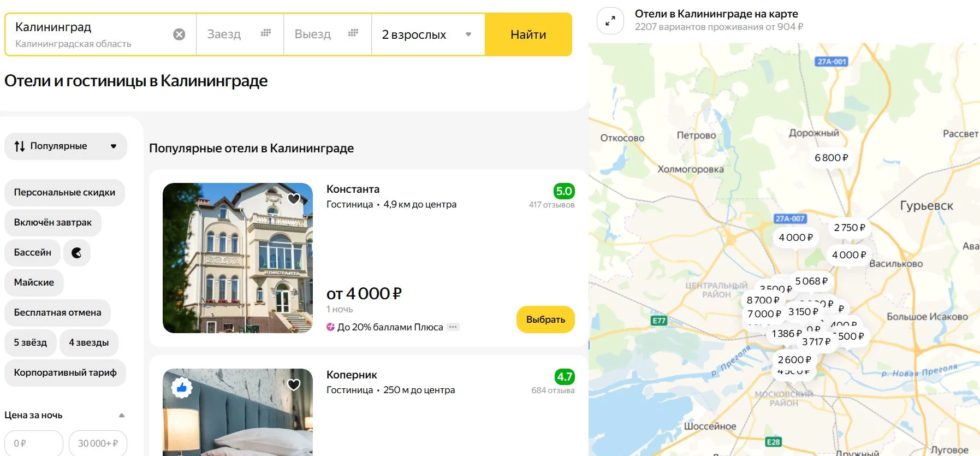This screenshot has height=456, width=980.
Task: Open the Константа hotel photo
Action: click(237, 258)
